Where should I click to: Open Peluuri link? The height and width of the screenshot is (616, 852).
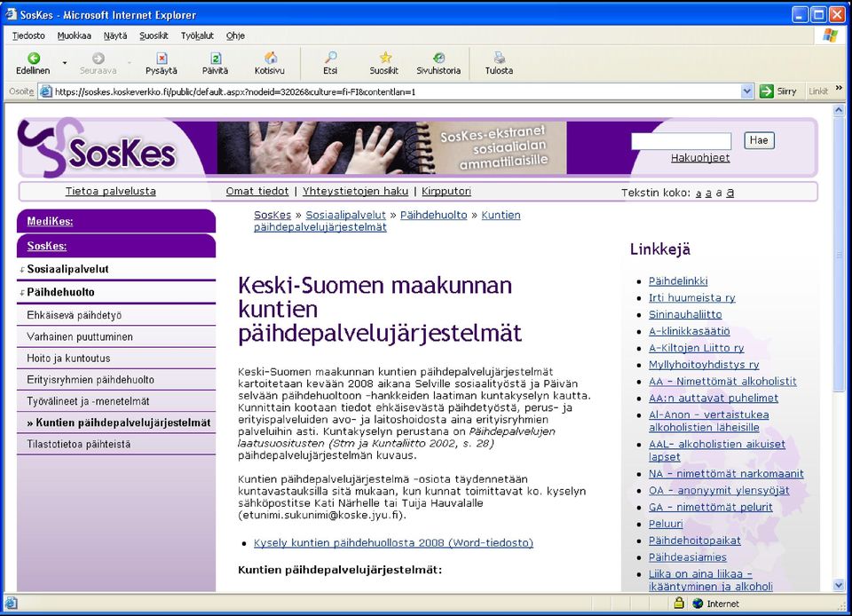tap(666, 524)
